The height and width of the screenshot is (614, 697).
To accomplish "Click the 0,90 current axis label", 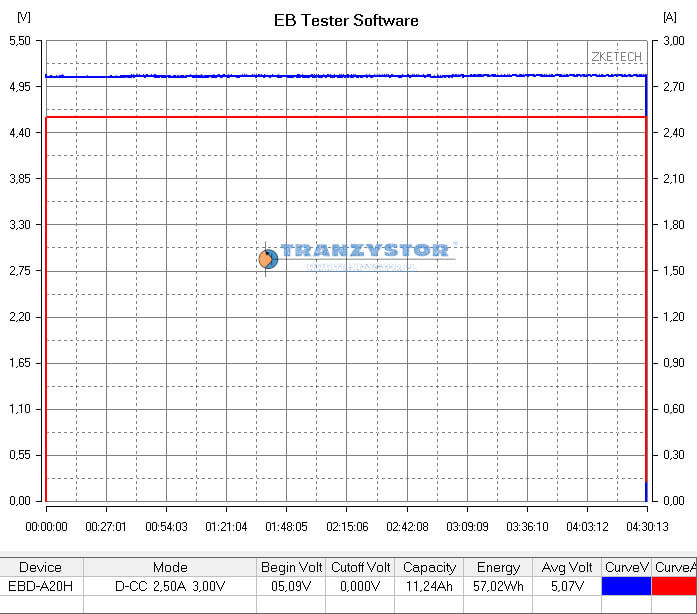I will [674, 363].
